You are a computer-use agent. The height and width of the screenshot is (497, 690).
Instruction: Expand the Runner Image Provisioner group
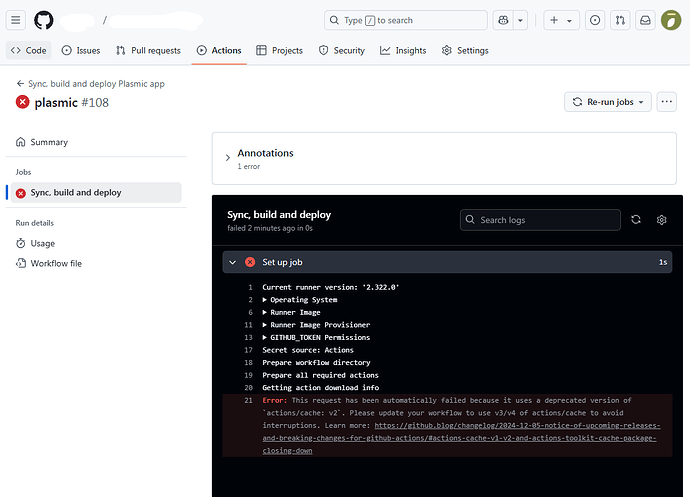[316, 325]
